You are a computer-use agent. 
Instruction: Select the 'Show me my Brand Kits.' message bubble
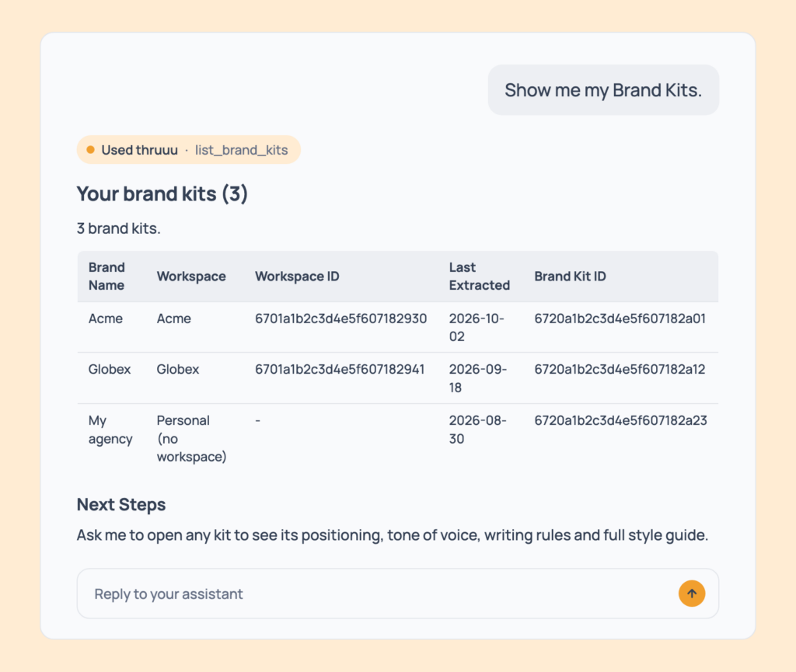(x=603, y=90)
